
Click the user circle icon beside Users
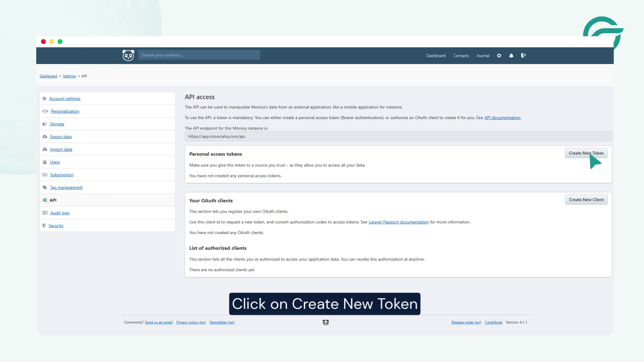45,162
